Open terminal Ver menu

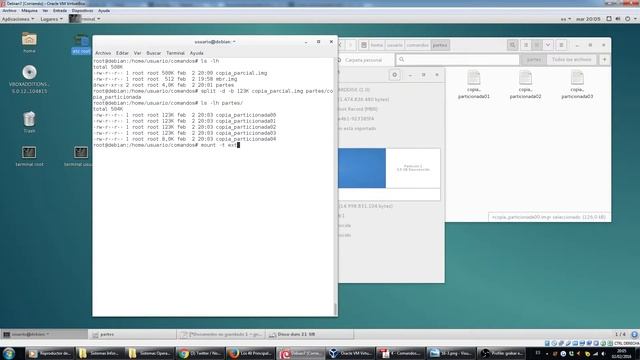pos(138,53)
